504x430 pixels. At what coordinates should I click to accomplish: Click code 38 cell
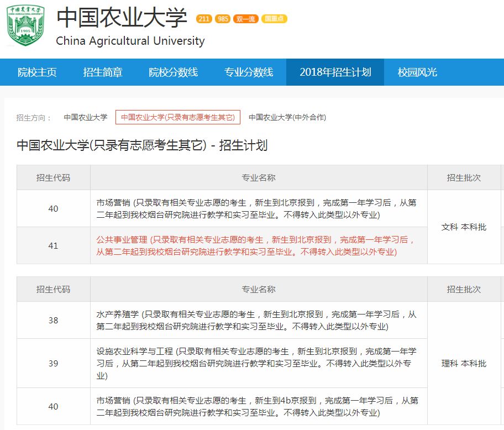click(x=54, y=320)
